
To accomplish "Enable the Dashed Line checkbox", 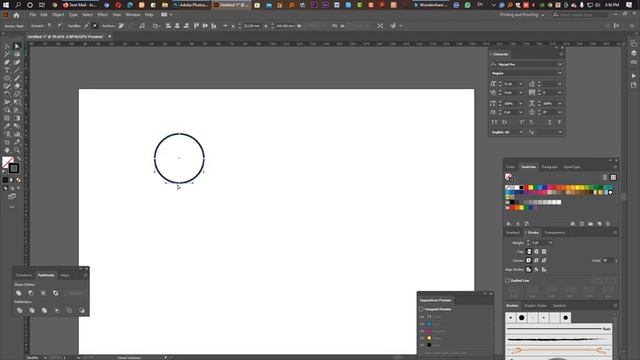I will [x=507, y=280].
